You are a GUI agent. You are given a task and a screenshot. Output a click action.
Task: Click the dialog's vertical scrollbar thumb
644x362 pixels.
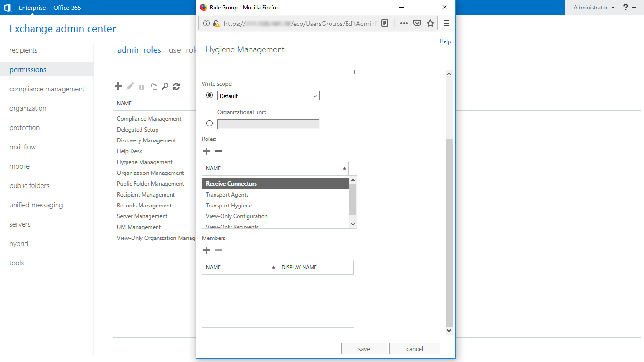449,231
